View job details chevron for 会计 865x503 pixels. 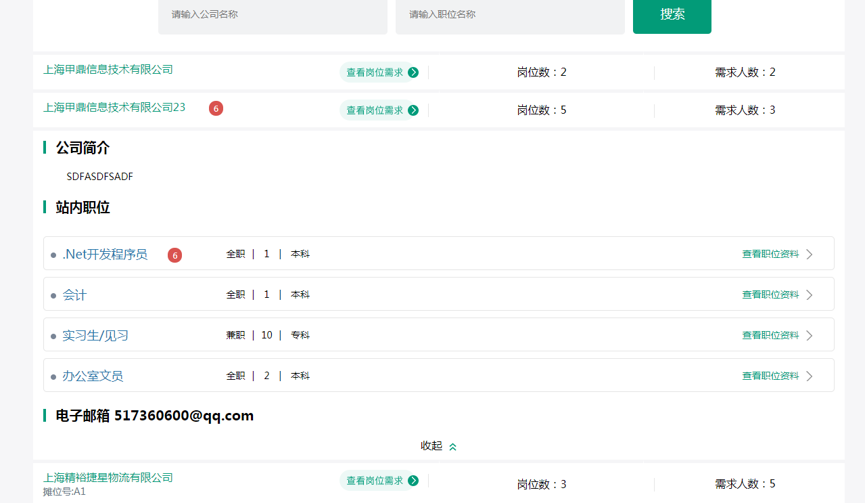809,295
